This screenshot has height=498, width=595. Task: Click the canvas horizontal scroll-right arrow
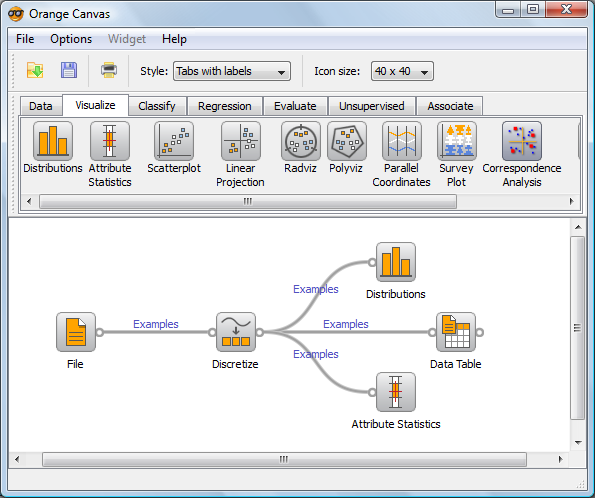coord(560,459)
